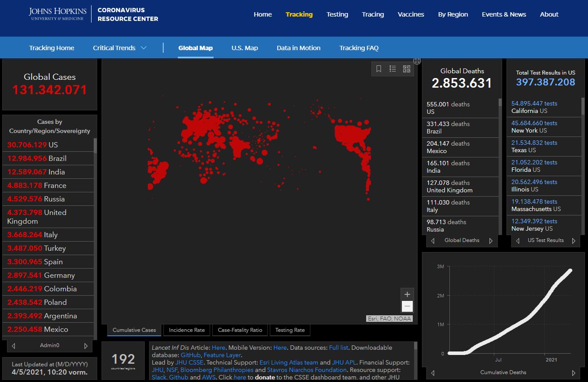Select 111.030 deaths Italy row
This screenshot has width=588, height=382.
[460, 206]
